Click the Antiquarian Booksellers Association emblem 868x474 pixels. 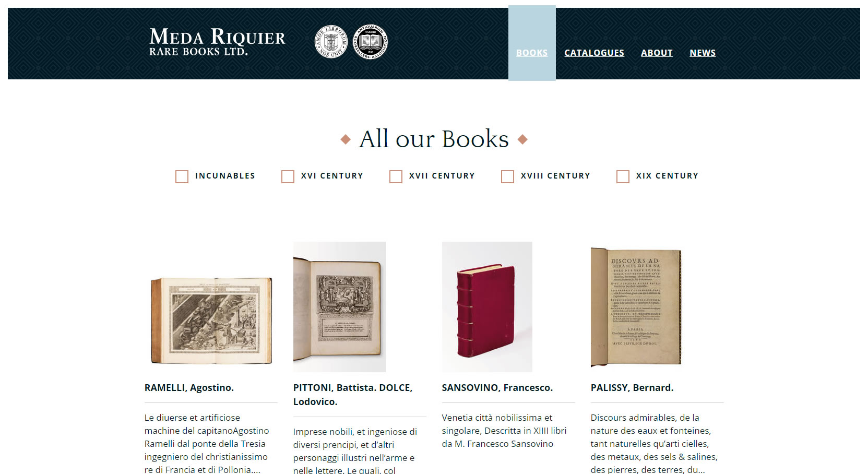[370, 42]
